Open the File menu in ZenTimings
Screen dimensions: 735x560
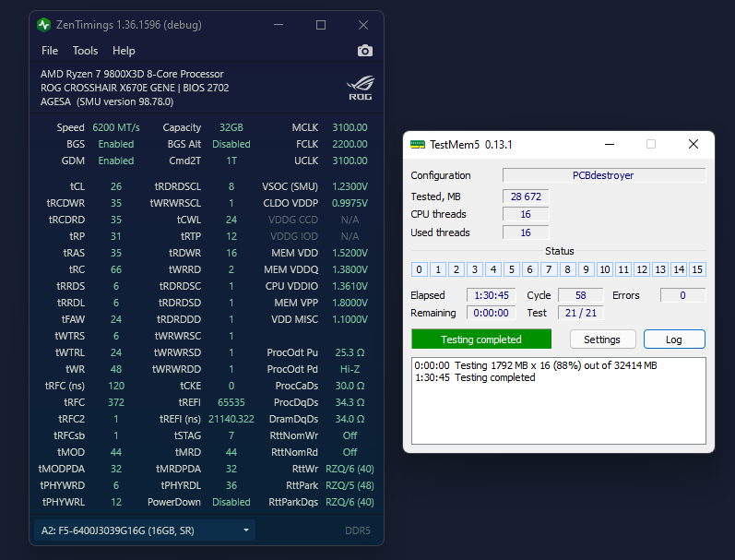pyautogui.click(x=50, y=51)
